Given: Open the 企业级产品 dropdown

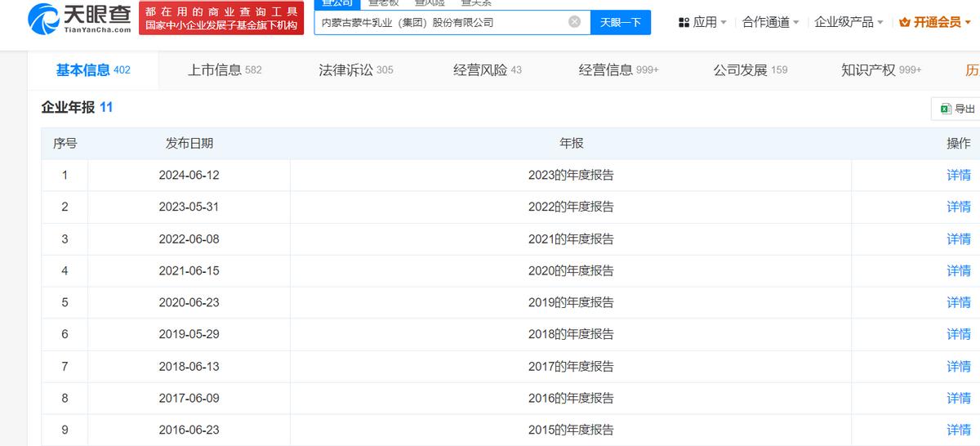Looking at the screenshot, I should pyautogui.click(x=849, y=22).
